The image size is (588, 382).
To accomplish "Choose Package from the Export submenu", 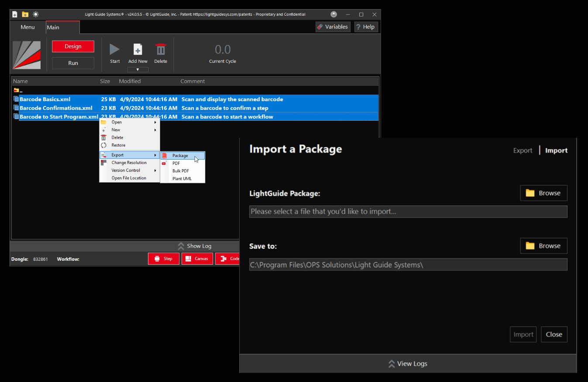I will [181, 155].
